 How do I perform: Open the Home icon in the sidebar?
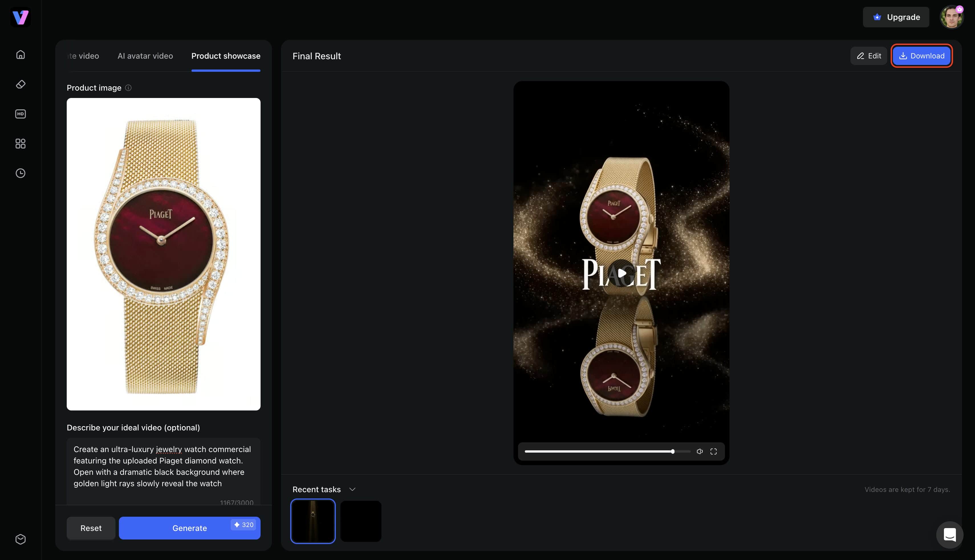tap(21, 55)
